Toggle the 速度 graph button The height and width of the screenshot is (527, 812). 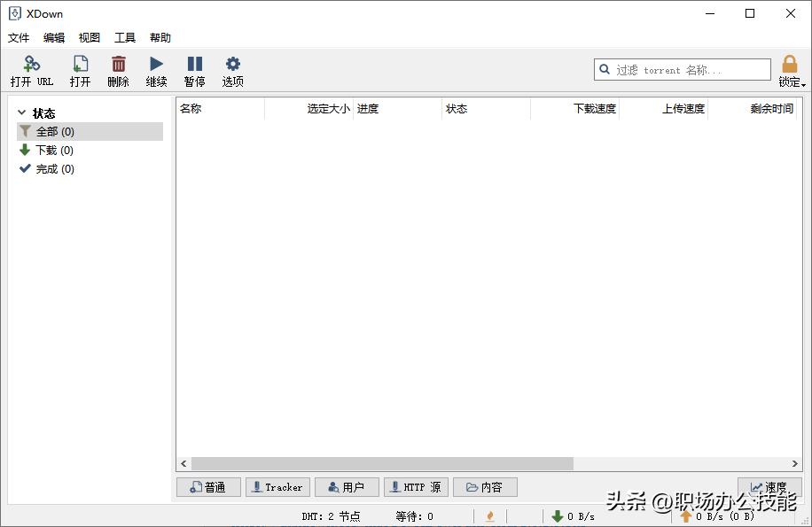pyautogui.click(x=770, y=487)
